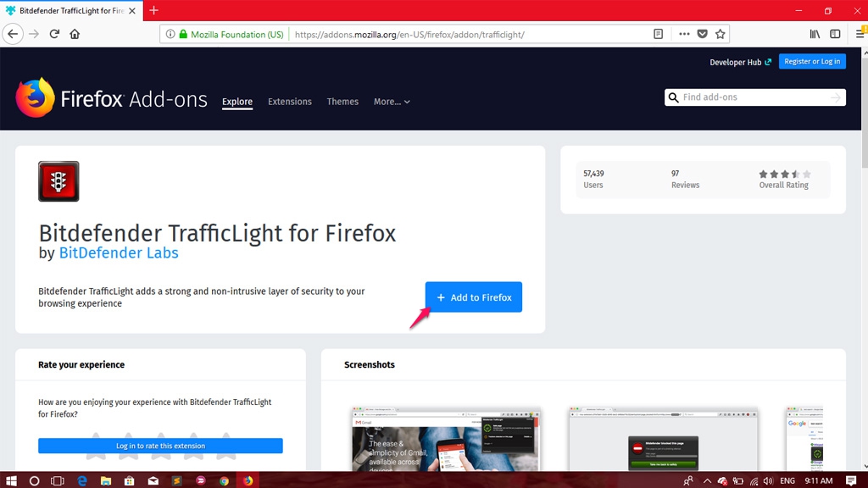Screen dimensions: 868x488
Task: Show site information icon in address bar
Action: pyautogui.click(x=170, y=34)
